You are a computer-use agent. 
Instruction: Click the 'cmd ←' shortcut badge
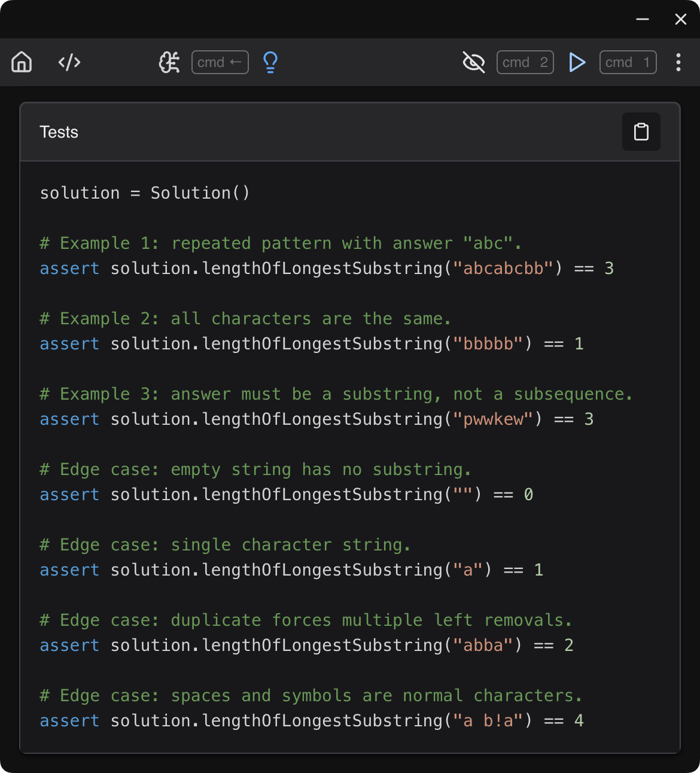click(220, 62)
